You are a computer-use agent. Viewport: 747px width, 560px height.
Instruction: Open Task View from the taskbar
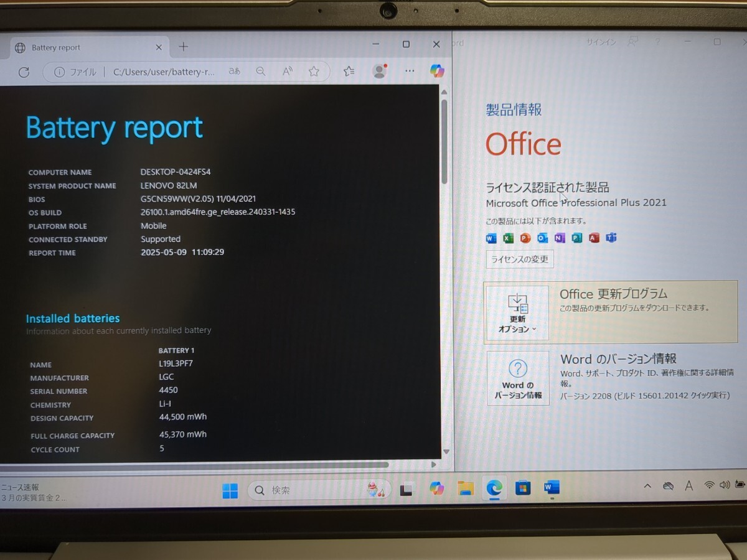pos(406,490)
